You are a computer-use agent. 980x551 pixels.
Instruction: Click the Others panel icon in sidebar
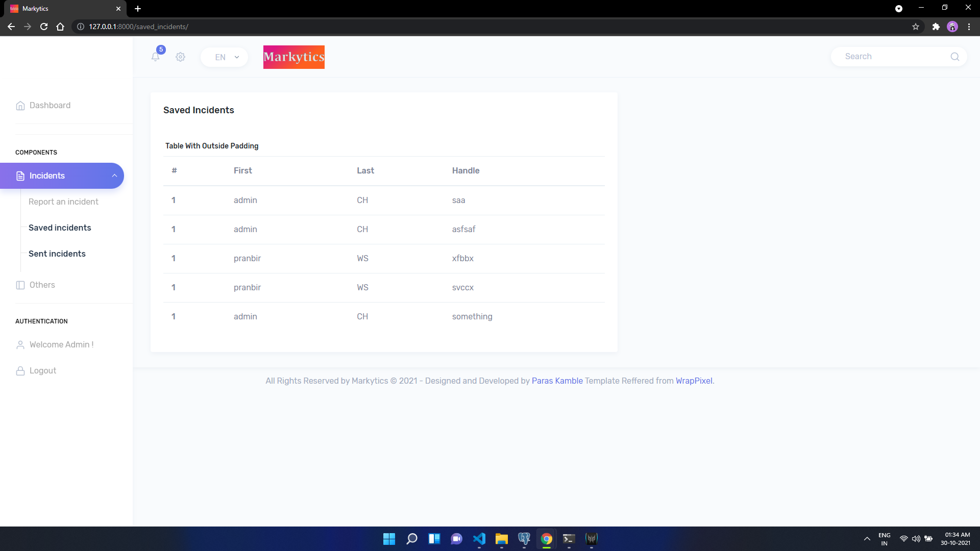coord(20,285)
